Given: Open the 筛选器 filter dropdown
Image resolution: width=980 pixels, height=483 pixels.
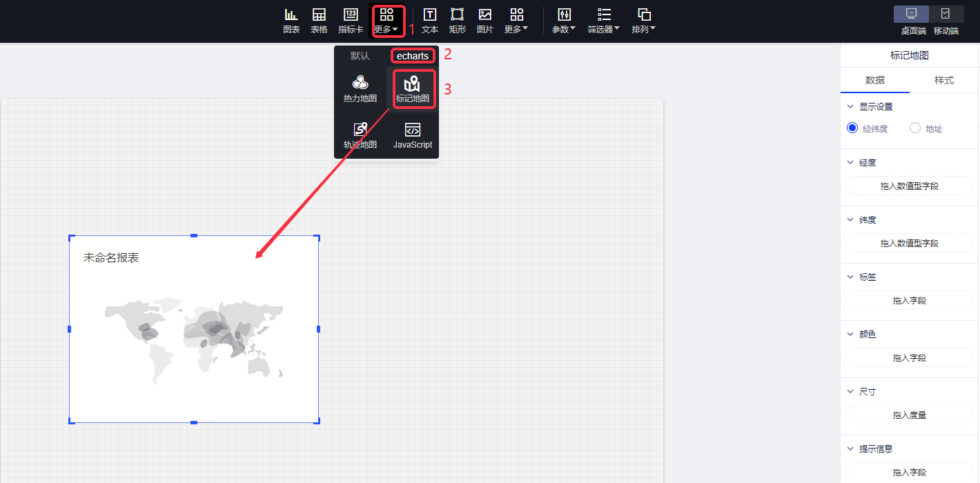Looking at the screenshot, I should click(604, 20).
